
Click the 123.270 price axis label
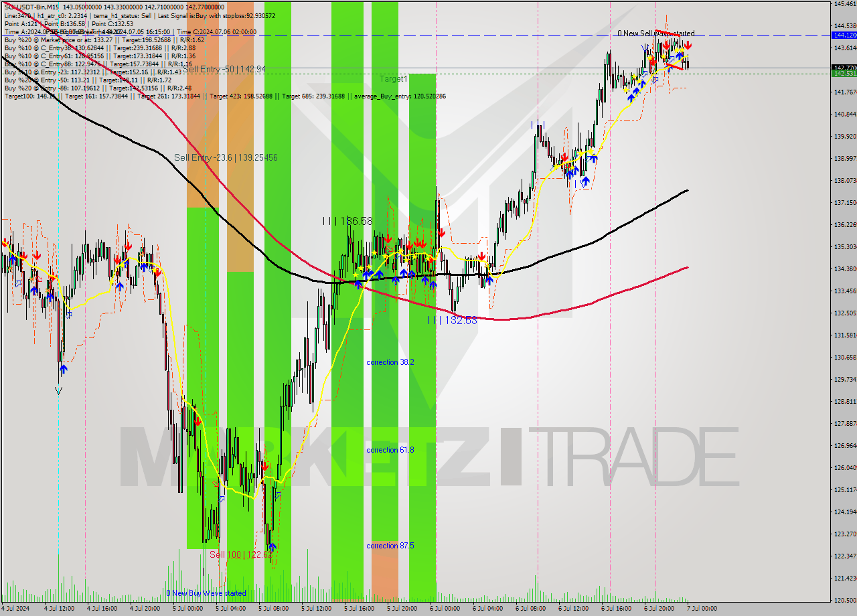click(x=844, y=534)
